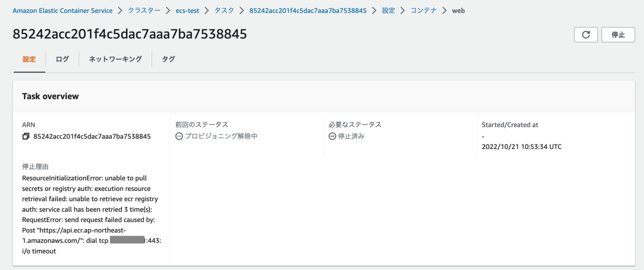Open the ネットワーキング tab

point(115,59)
